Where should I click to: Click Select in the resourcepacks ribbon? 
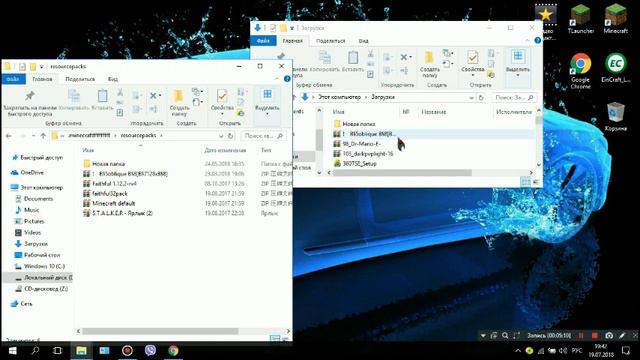click(x=267, y=101)
